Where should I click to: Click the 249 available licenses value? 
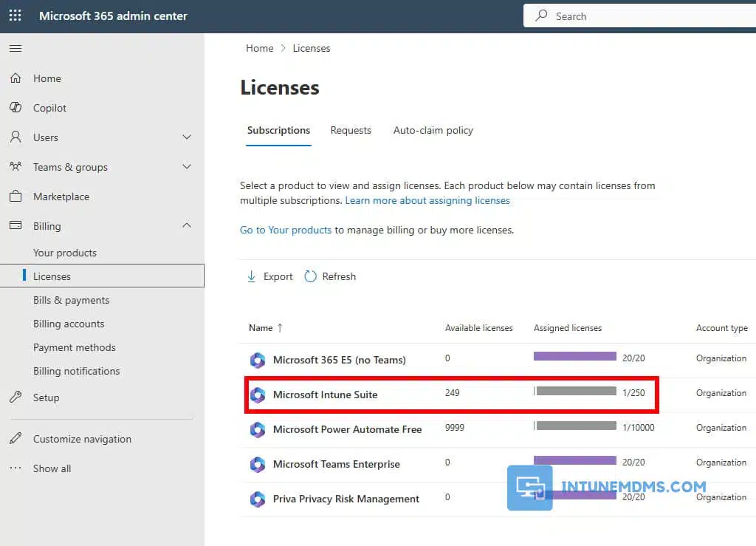(453, 392)
